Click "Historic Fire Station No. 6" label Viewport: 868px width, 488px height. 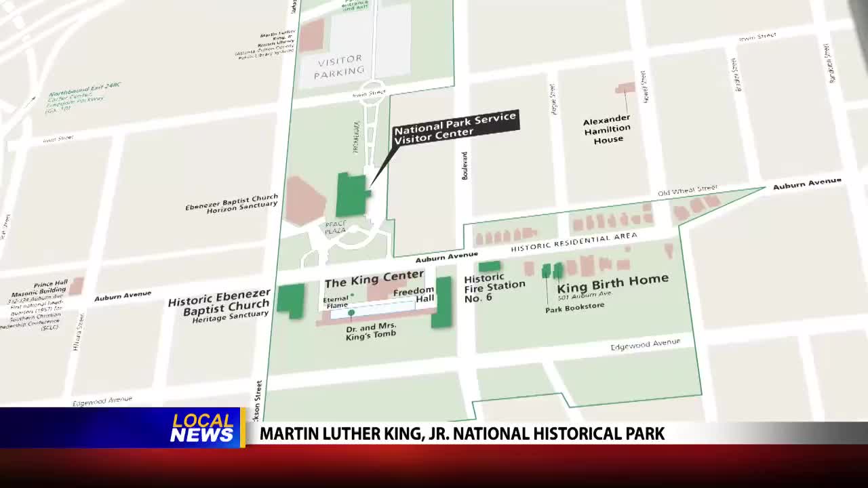[x=494, y=287]
